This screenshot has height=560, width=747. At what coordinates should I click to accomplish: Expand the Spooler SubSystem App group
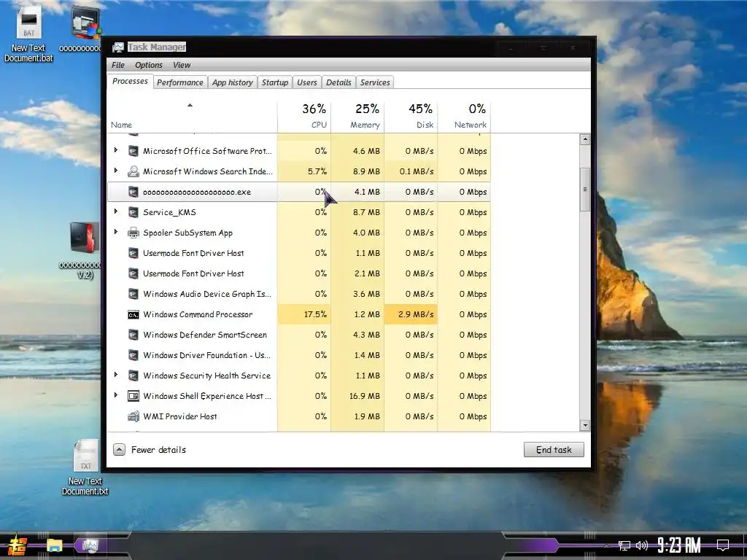click(116, 232)
